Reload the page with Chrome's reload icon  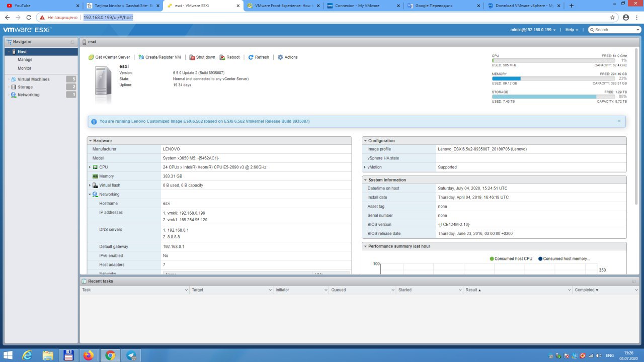[29, 17]
